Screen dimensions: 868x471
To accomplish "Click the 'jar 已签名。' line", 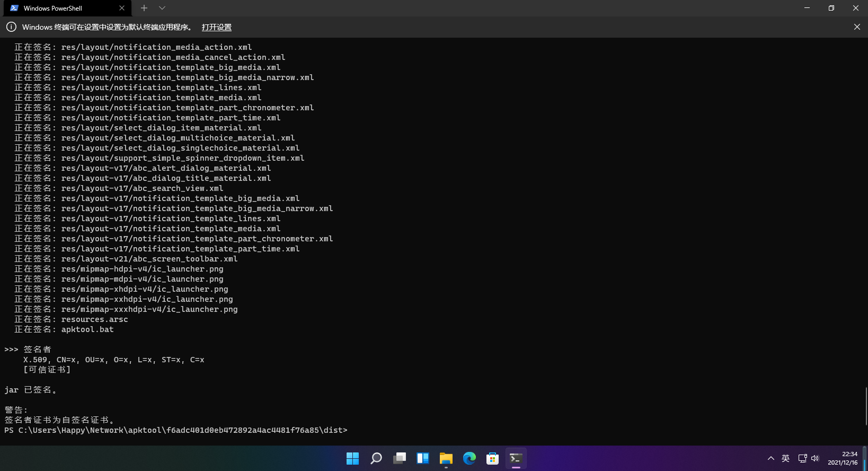I will 31,390.
